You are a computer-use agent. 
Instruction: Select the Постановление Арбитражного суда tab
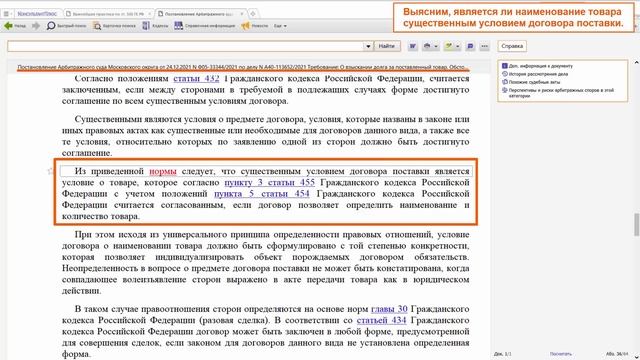(198, 13)
